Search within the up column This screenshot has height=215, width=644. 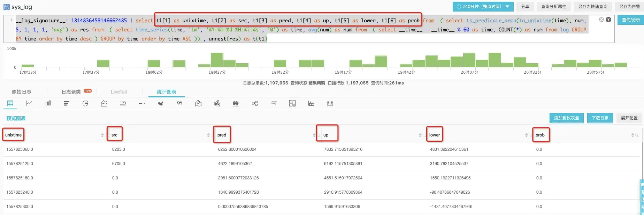pos(424,135)
